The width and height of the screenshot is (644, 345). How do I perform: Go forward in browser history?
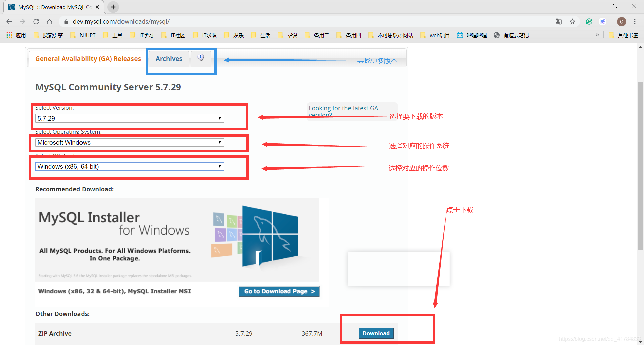22,22
